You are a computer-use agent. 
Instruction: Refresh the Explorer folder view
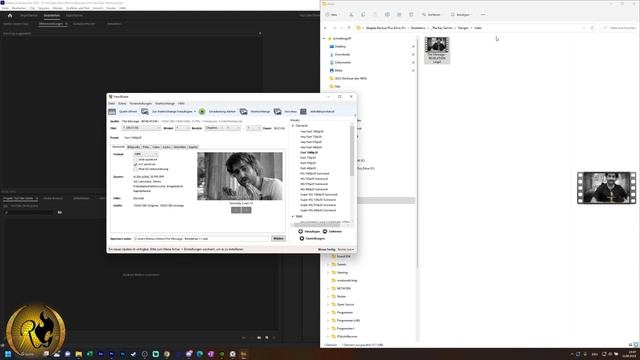coord(592,28)
